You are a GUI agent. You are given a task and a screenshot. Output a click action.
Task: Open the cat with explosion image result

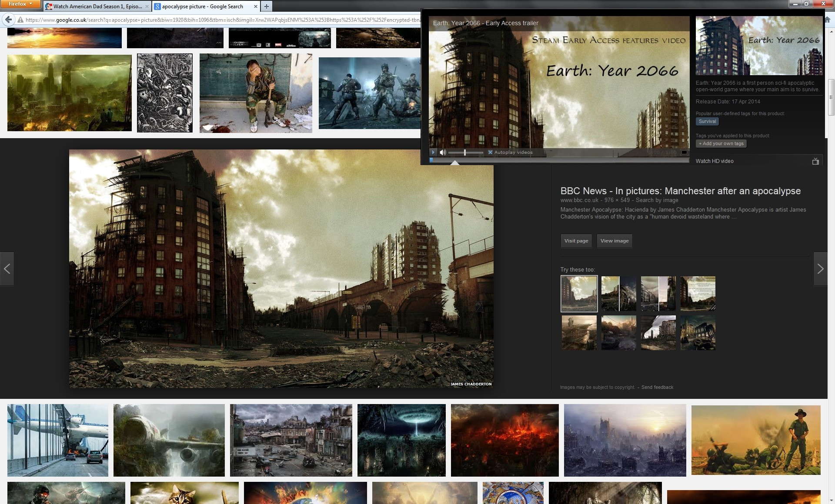(x=184, y=493)
